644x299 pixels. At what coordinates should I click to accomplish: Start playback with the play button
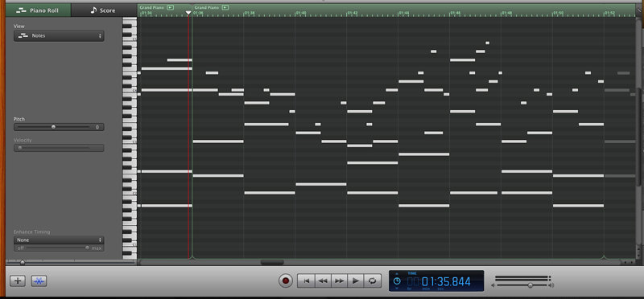pyautogui.click(x=356, y=281)
